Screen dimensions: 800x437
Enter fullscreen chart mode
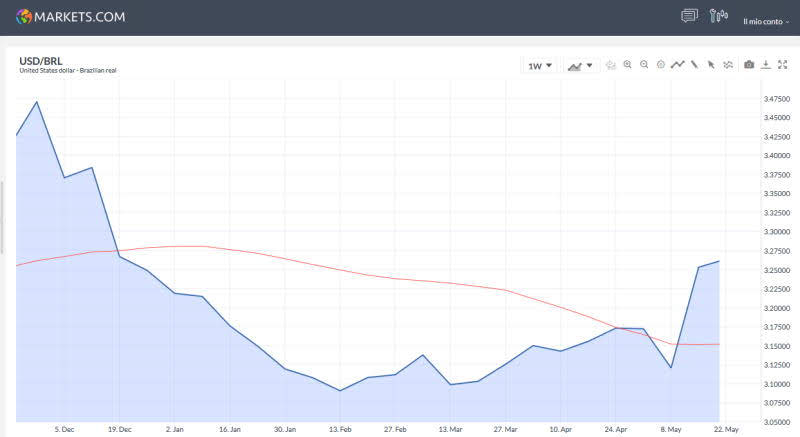pyautogui.click(x=782, y=65)
